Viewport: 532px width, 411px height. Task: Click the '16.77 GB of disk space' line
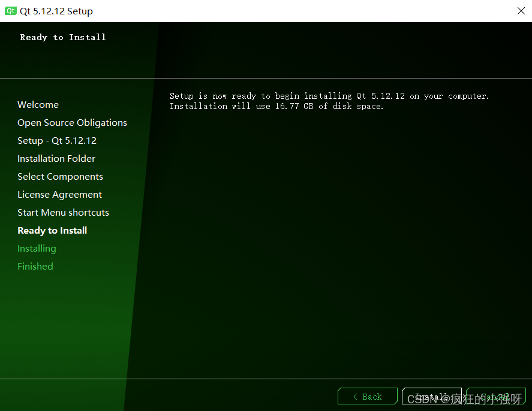tap(276, 107)
